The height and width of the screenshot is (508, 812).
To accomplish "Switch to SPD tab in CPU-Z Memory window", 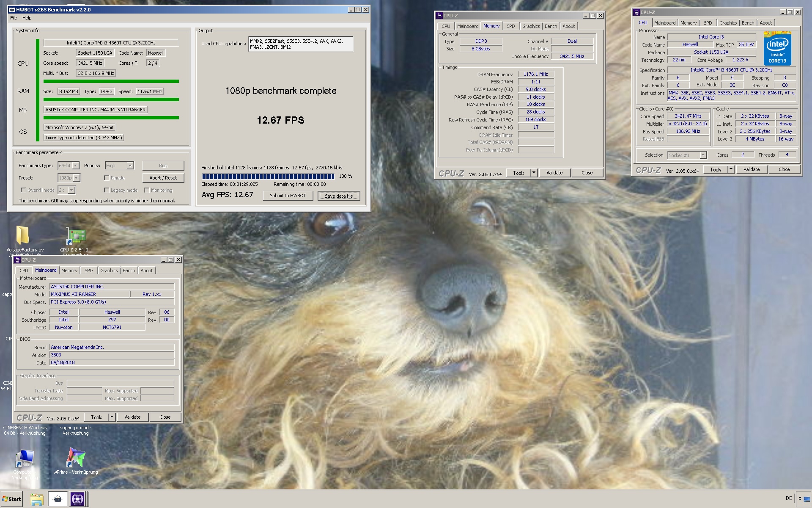I will (511, 26).
